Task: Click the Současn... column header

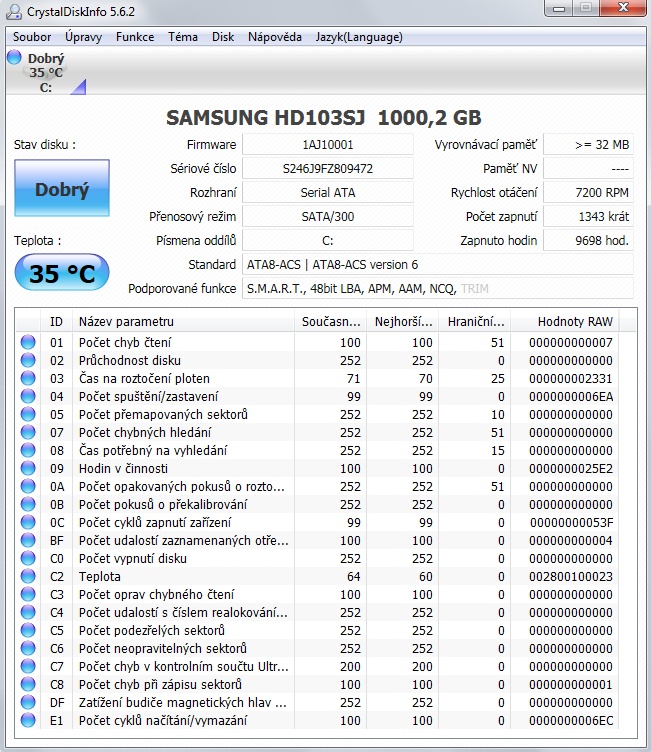Action: (330, 321)
